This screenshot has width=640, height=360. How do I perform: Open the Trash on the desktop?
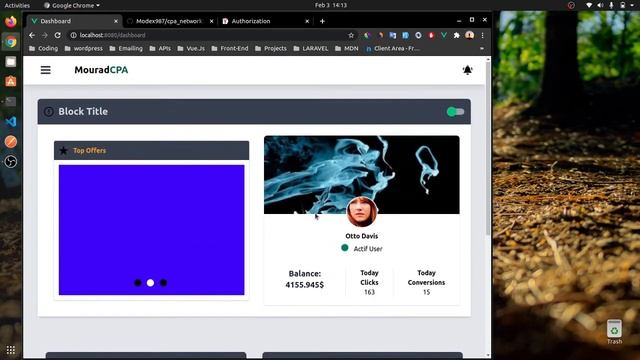(x=614, y=332)
